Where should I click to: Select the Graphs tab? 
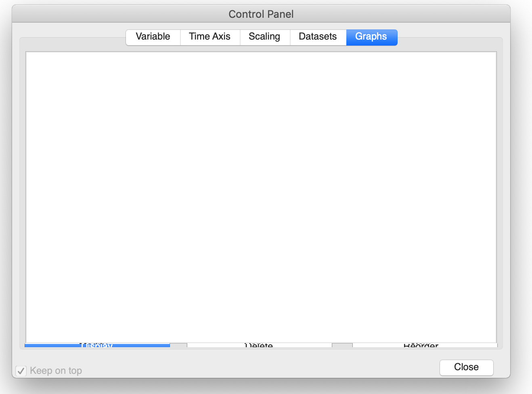pyautogui.click(x=372, y=37)
